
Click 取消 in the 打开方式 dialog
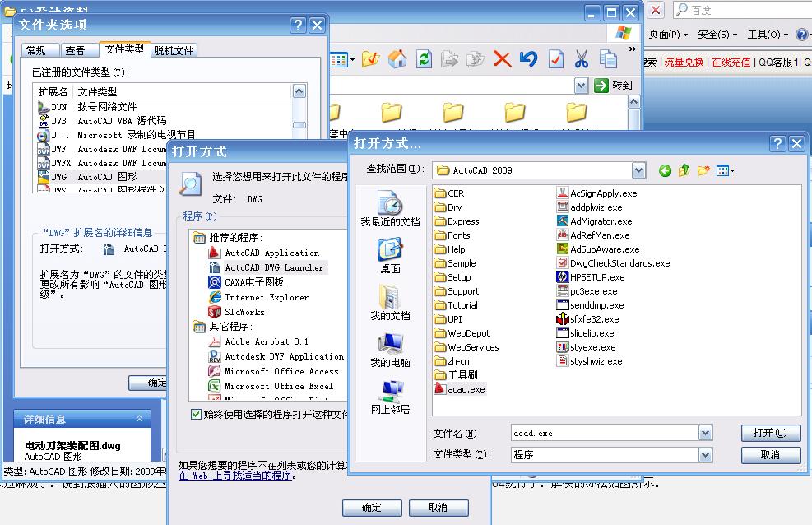(x=438, y=508)
